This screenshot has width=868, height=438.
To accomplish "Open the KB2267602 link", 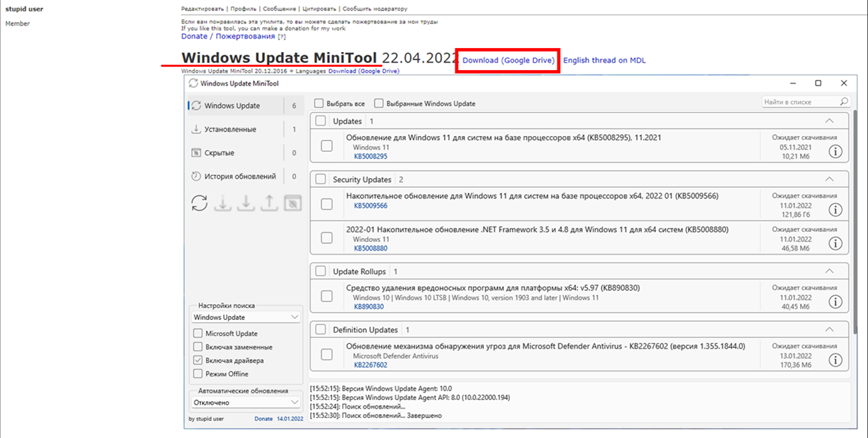I will (x=371, y=365).
